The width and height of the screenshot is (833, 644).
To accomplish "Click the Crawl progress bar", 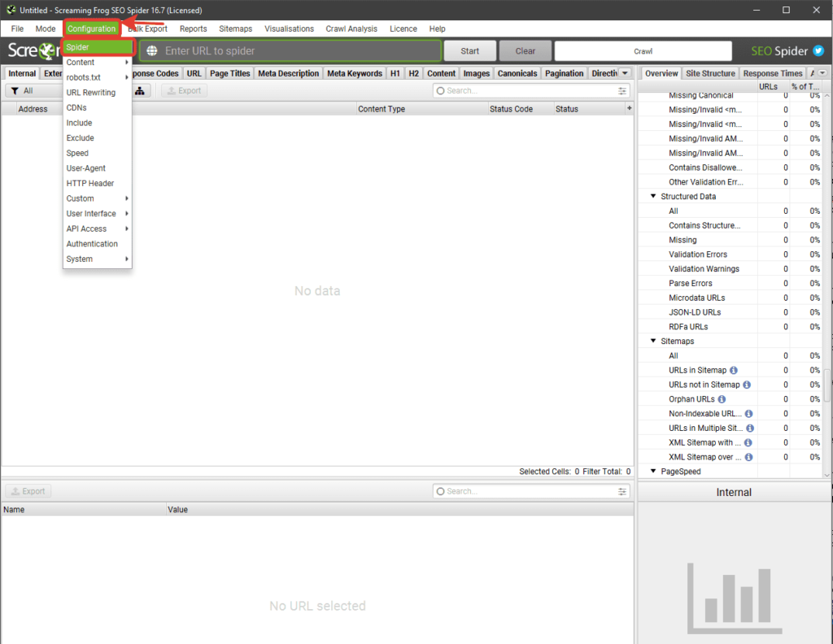I will [x=643, y=51].
